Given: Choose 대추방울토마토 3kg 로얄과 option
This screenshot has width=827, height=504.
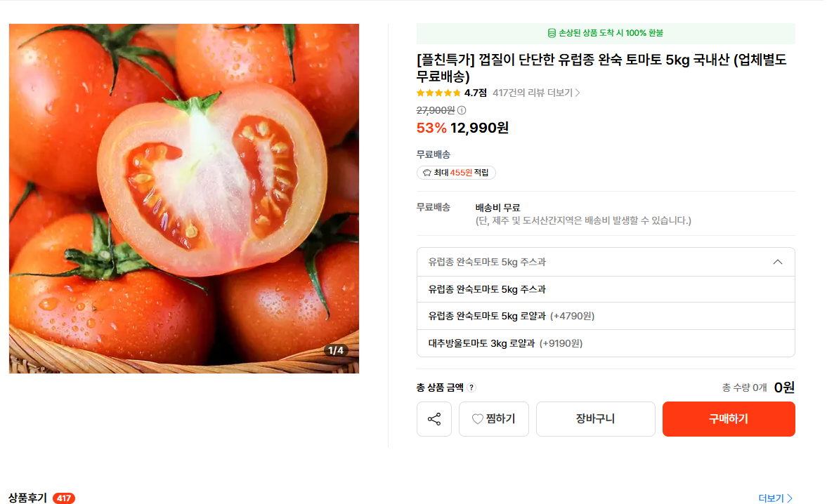Looking at the screenshot, I should pos(504,343).
